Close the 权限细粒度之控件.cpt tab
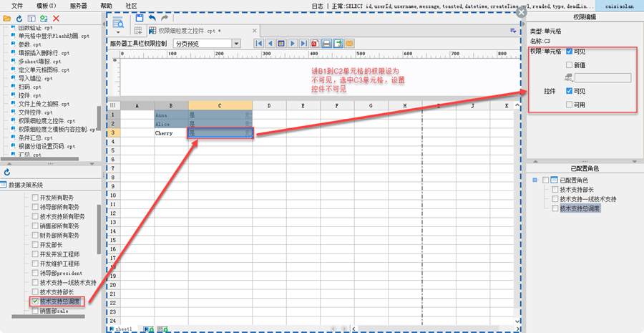The height and width of the screenshot is (333, 644). (x=255, y=31)
